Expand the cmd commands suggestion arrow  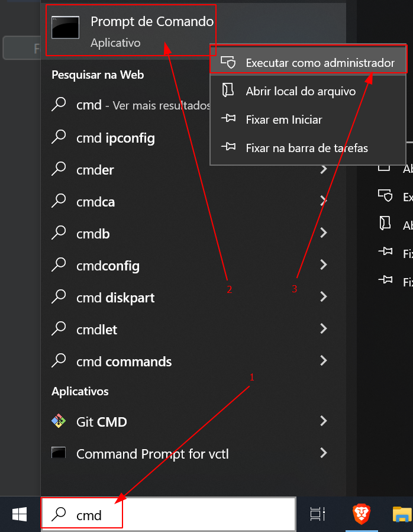click(x=323, y=360)
